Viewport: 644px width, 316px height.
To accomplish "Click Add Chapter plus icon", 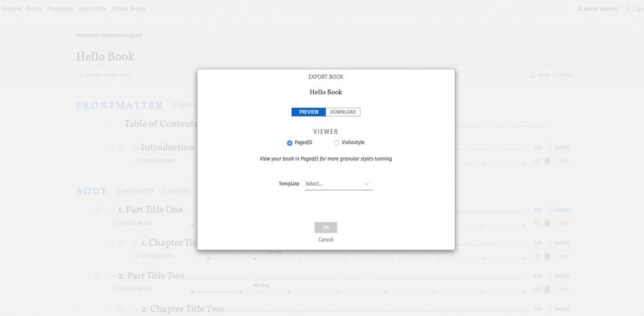I will (x=119, y=191).
